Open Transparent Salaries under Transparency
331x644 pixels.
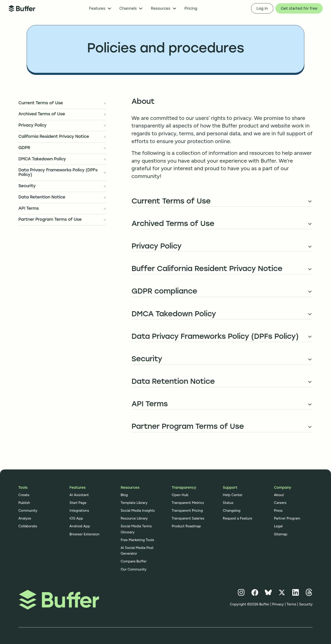coord(188,518)
